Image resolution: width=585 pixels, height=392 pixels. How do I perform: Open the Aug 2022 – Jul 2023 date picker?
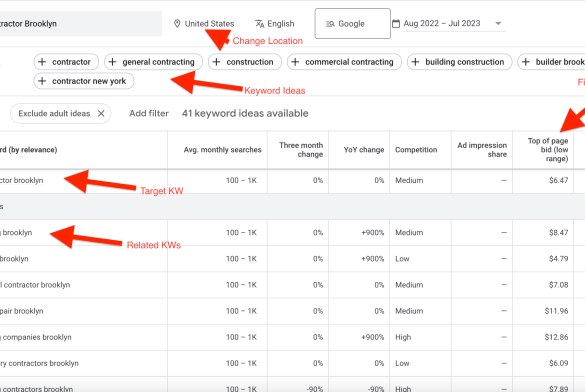click(x=448, y=23)
